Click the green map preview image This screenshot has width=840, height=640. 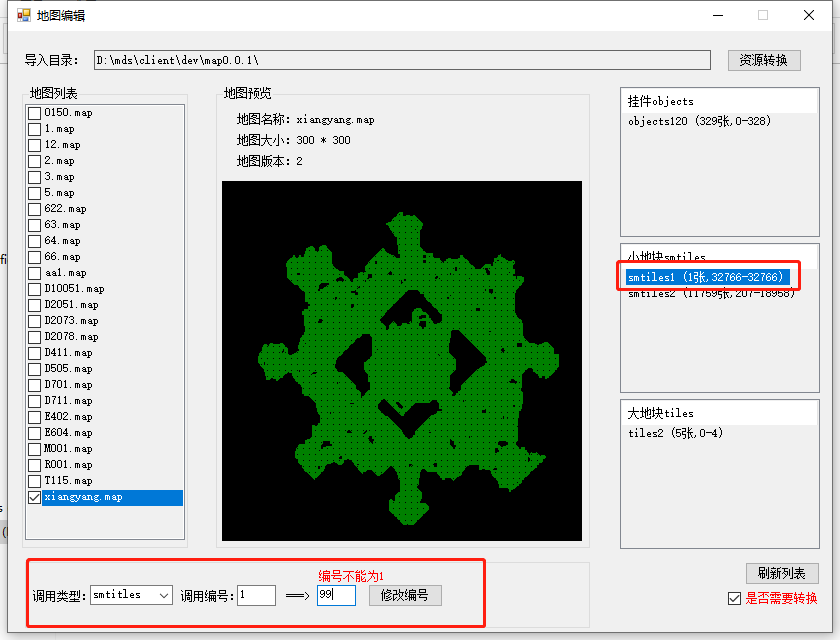401,361
